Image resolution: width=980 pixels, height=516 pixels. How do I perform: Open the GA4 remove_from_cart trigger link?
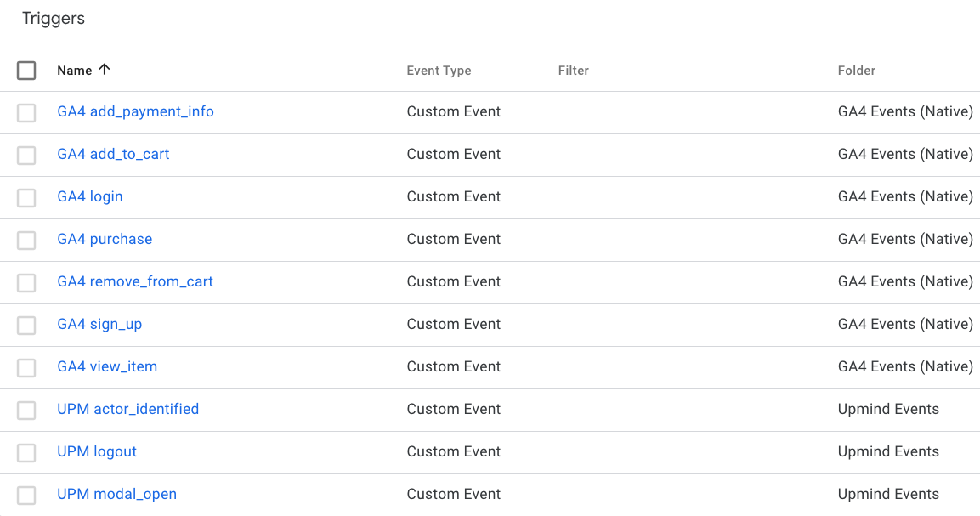tap(135, 281)
